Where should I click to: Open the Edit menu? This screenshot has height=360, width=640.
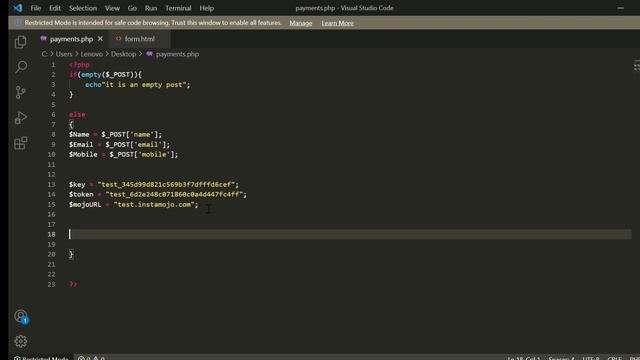pos(55,8)
